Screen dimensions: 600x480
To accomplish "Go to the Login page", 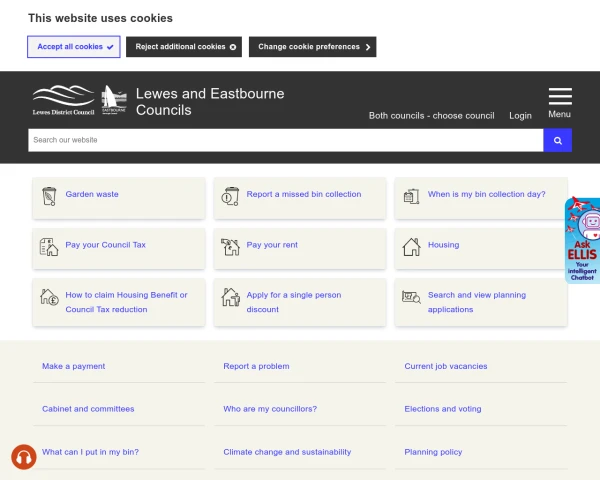I will coord(520,116).
